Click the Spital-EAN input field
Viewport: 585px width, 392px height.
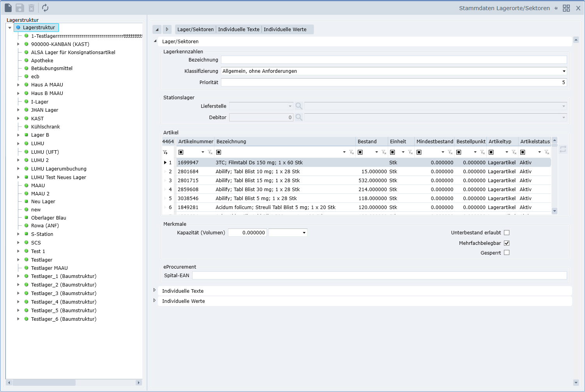(x=379, y=276)
